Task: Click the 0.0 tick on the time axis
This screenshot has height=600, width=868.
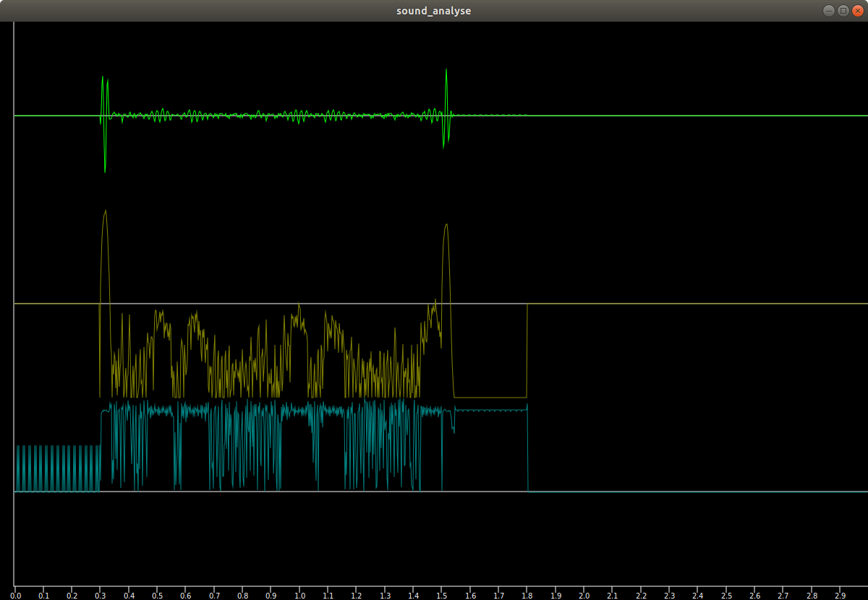Action: coord(15,595)
